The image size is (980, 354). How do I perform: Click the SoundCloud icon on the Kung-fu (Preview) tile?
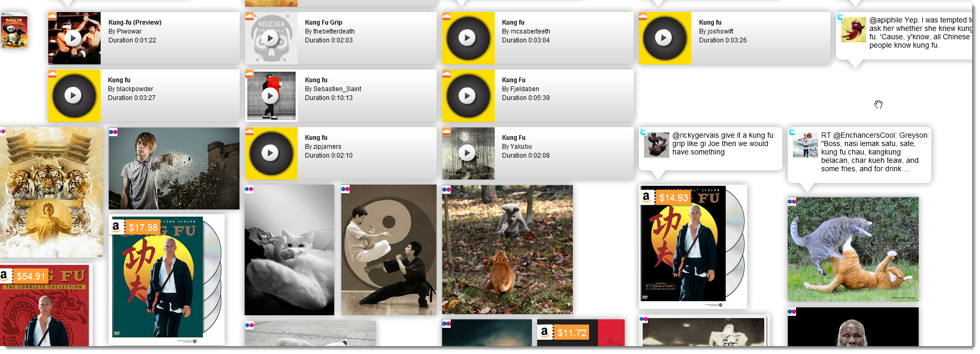pos(52,16)
